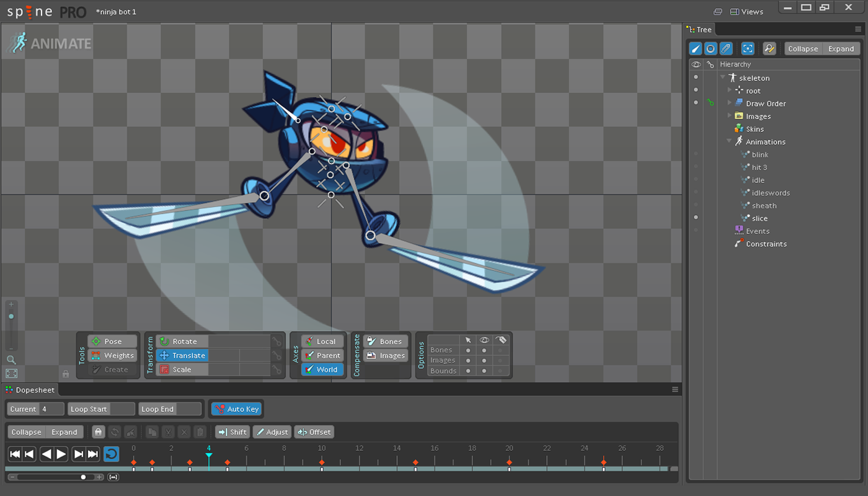Toggle visibility dot for the slice animation
868x496 pixels.
pos(696,218)
